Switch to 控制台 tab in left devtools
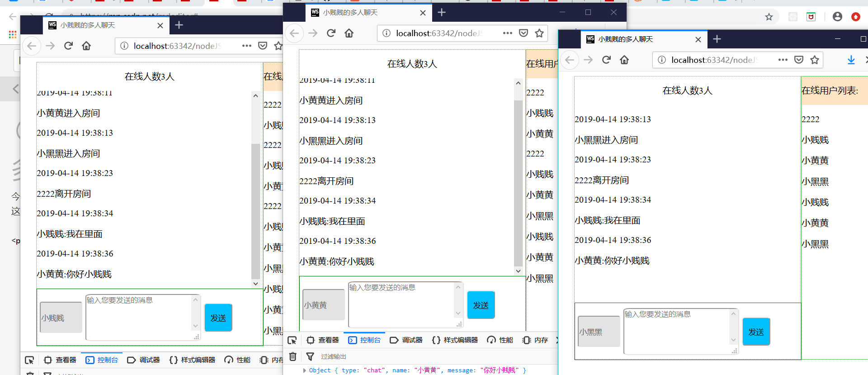 [x=102, y=360]
